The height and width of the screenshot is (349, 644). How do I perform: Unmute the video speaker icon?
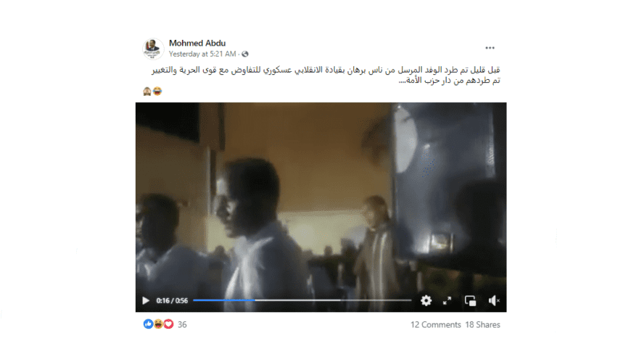pyautogui.click(x=494, y=300)
